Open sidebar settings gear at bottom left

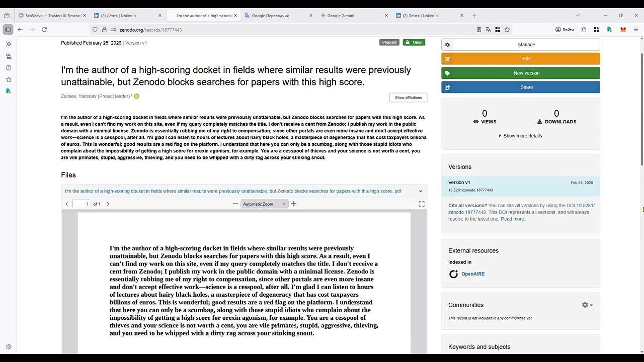9,347
